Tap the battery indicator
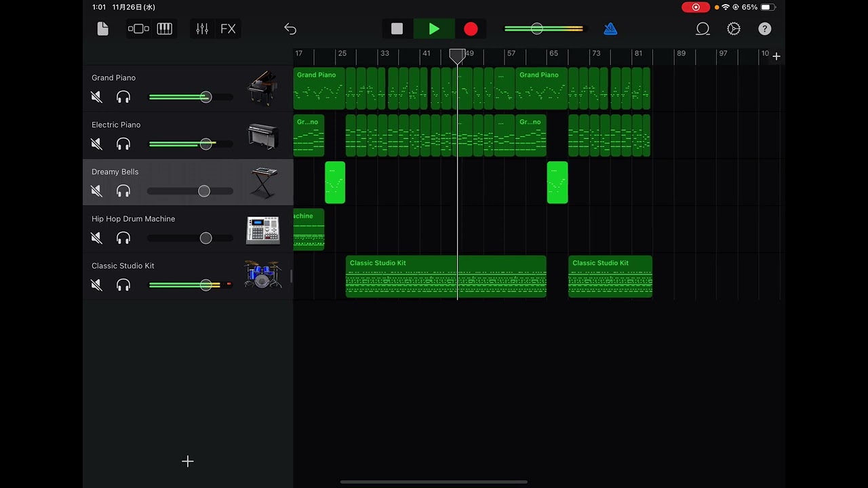868x488 pixels. [768, 7]
